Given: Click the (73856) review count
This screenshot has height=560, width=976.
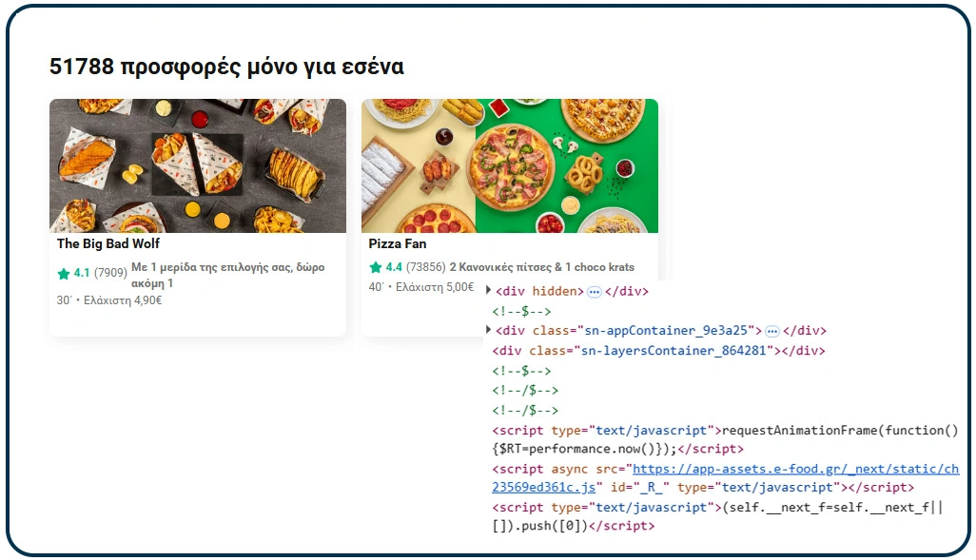Looking at the screenshot, I should (x=426, y=267).
